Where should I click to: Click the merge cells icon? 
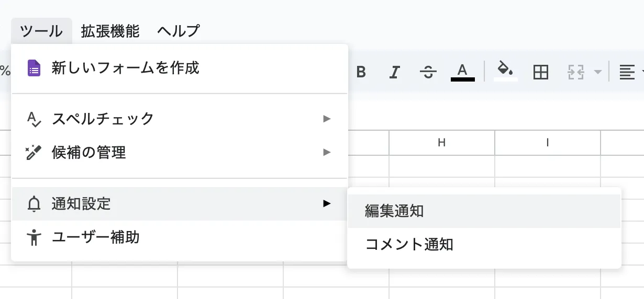coord(576,72)
